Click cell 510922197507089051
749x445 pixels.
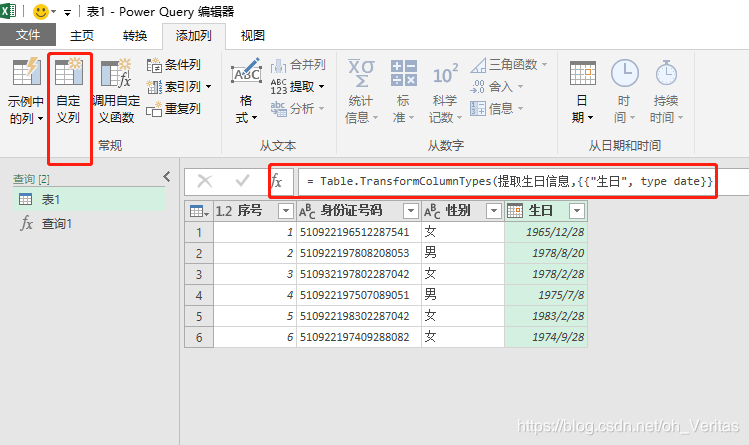pyautogui.click(x=359, y=296)
